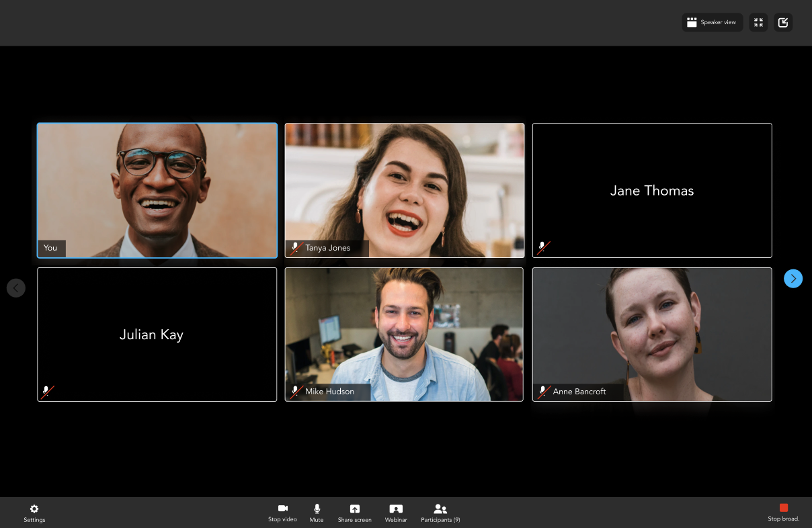Stop the broadcast
The width and height of the screenshot is (812, 528).
pyautogui.click(x=783, y=512)
